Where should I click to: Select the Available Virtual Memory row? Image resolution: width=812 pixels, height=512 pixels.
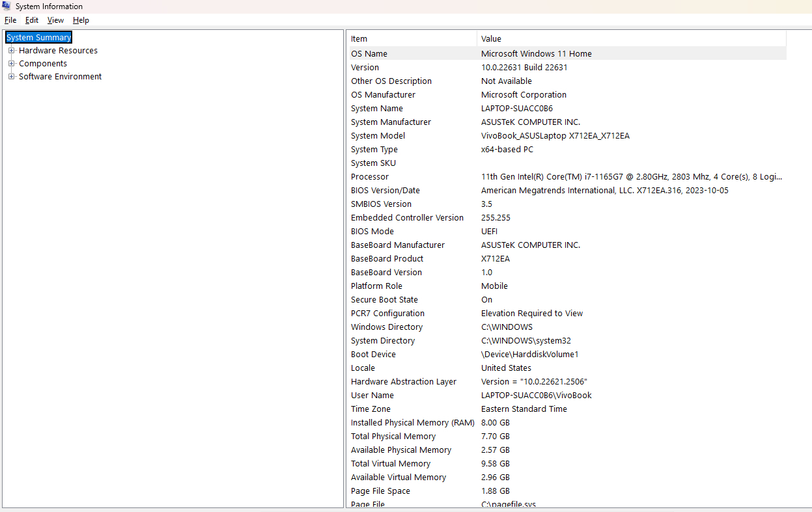click(x=567, y=478)
